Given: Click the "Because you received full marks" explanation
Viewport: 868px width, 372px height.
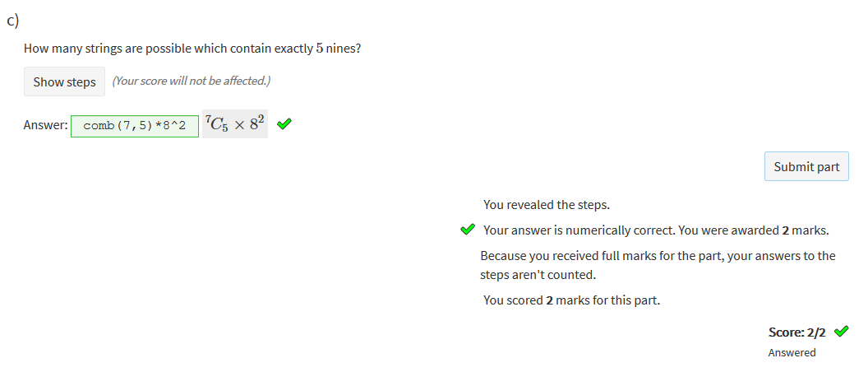Looking at the screenshot, I should click(658, 265).
